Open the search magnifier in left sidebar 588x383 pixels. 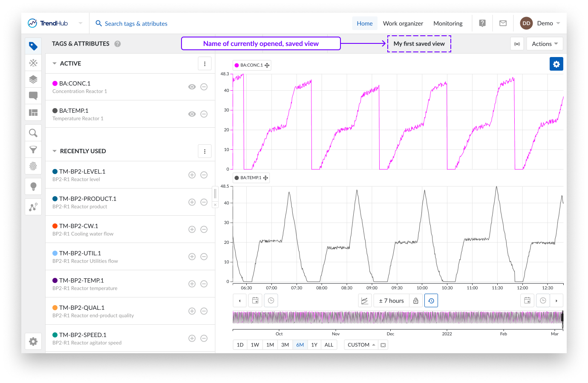(x=33, y=133)
